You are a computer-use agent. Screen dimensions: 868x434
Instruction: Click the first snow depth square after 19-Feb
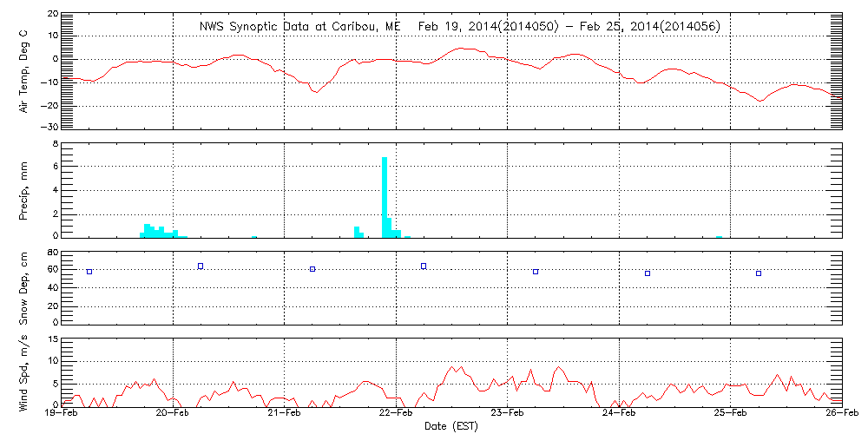pos(89,272)
